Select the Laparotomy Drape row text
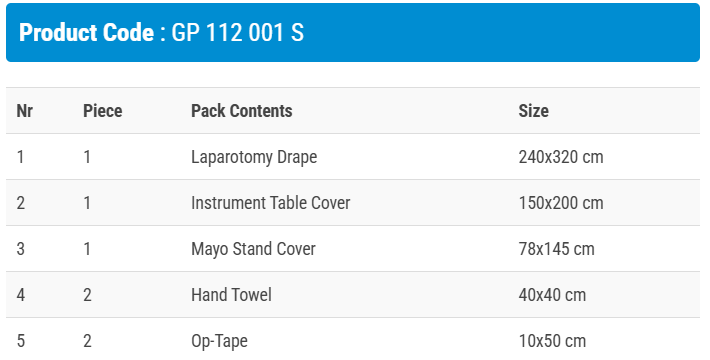 point(254,157)
